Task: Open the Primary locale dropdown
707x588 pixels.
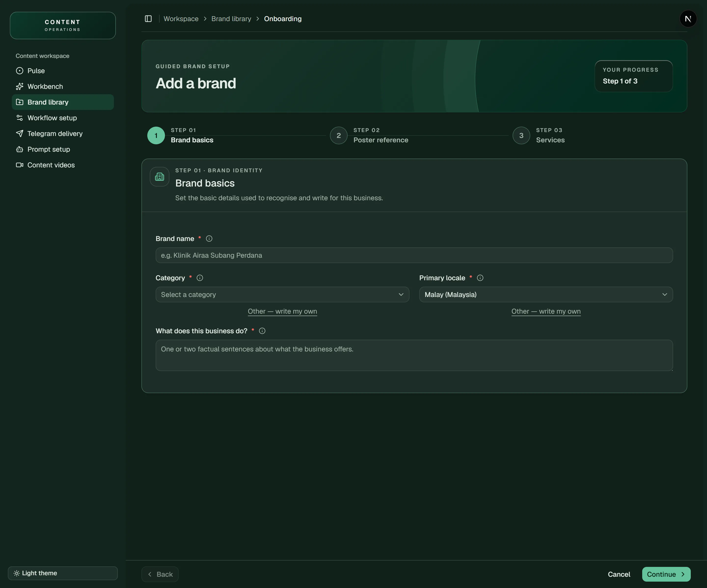Action: (546, 294)
